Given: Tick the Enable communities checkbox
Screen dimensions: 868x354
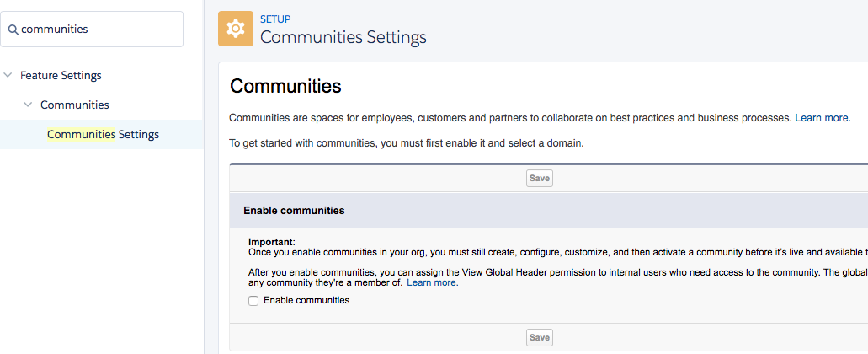Looking at the screenshot, I should pos(253,301).
